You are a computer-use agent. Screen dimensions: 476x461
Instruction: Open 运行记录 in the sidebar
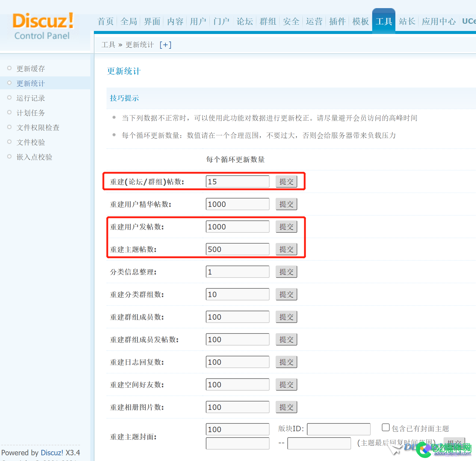click(x=31, y=98)
